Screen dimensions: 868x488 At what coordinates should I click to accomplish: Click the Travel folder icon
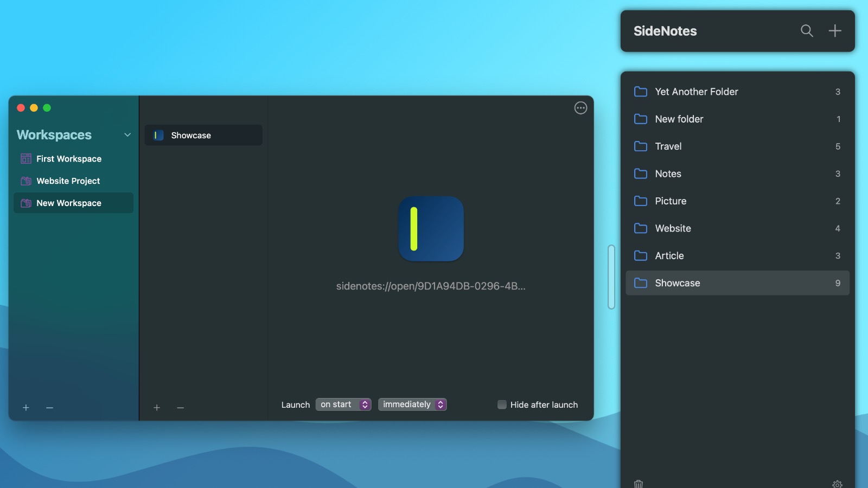click(x=641, y=146)
